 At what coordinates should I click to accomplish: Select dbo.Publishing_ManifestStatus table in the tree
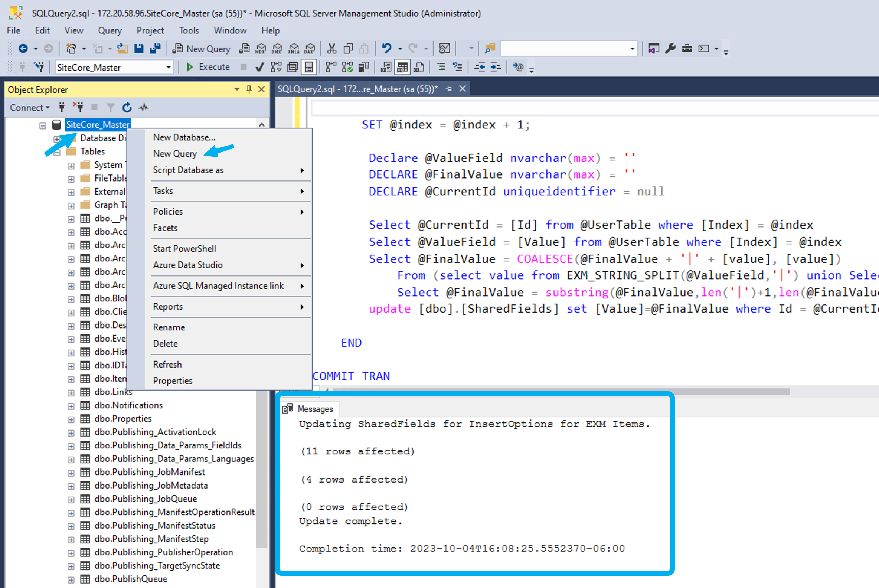coord(155,526)
